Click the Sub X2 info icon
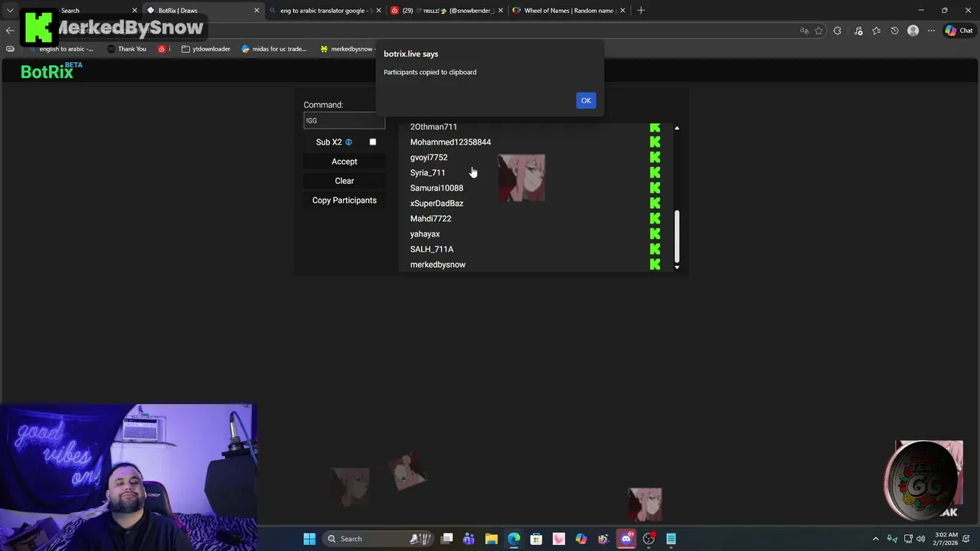Screen dimensions: 980x551 [x=348, y=142]
